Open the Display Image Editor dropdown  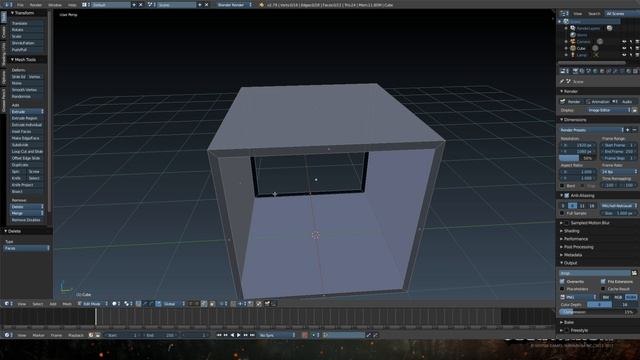coord(609,110)
